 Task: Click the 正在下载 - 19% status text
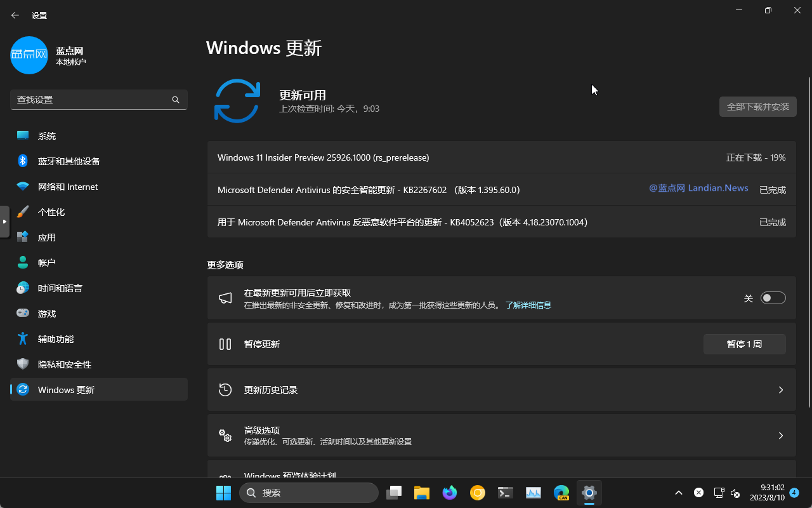pyautogui.click(x=756, y=157)
